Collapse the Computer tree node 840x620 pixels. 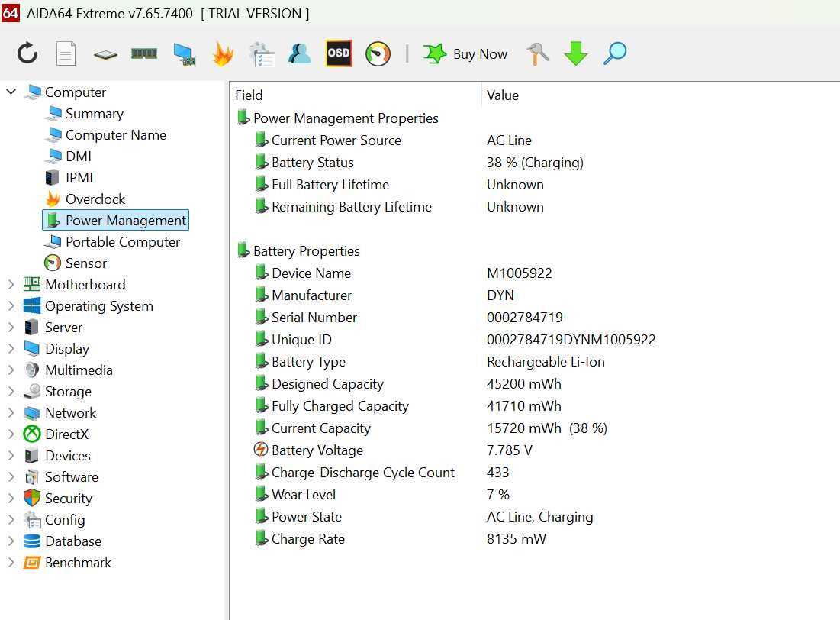(11, 92)
